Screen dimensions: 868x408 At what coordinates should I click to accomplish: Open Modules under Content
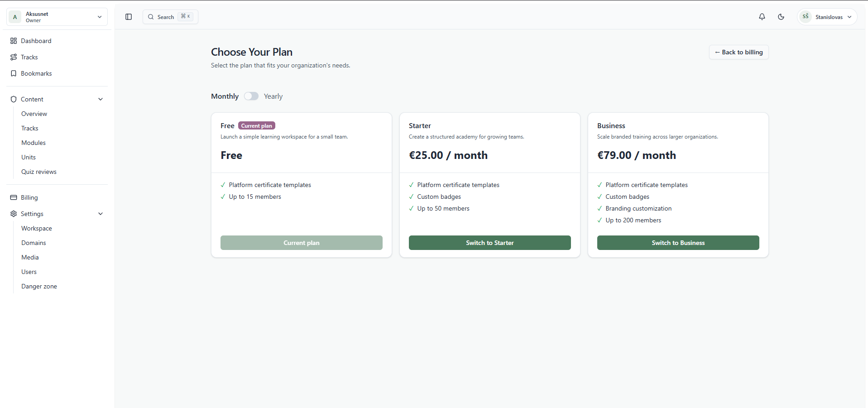[x=34, y=143]
